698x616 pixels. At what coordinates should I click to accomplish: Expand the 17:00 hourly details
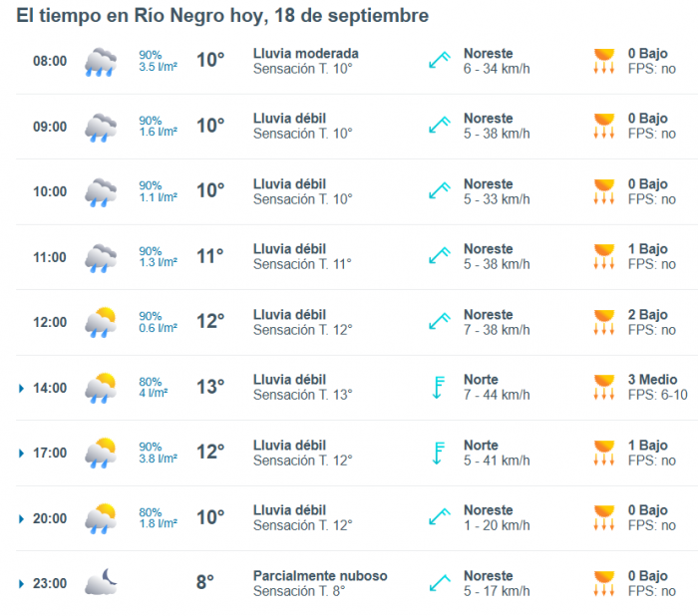[22, 454]
